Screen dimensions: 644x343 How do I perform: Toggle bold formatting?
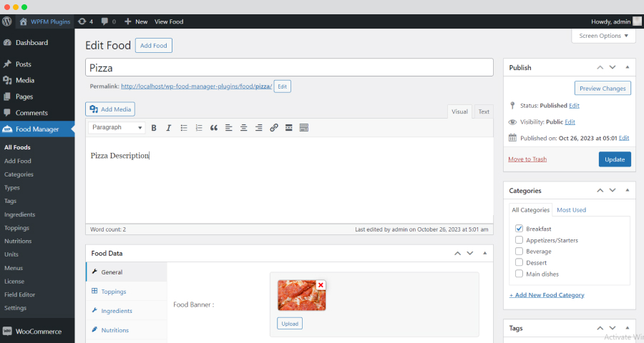(154, 128)
